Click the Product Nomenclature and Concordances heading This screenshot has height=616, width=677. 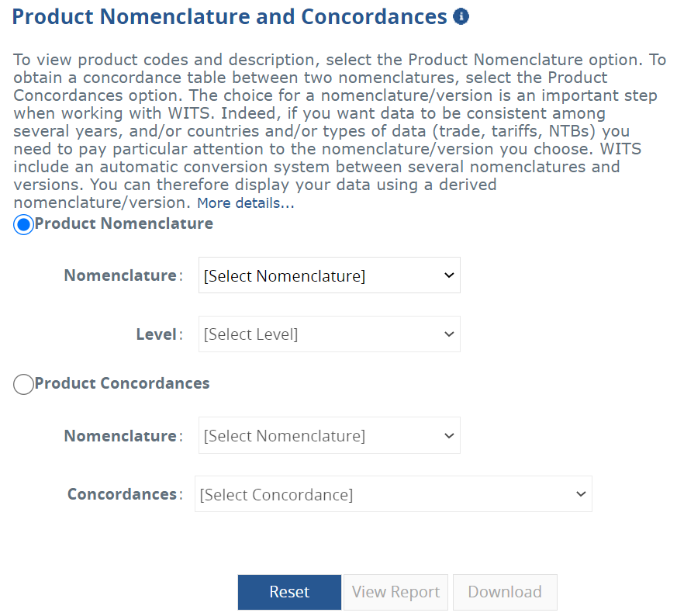click(230, 16)
